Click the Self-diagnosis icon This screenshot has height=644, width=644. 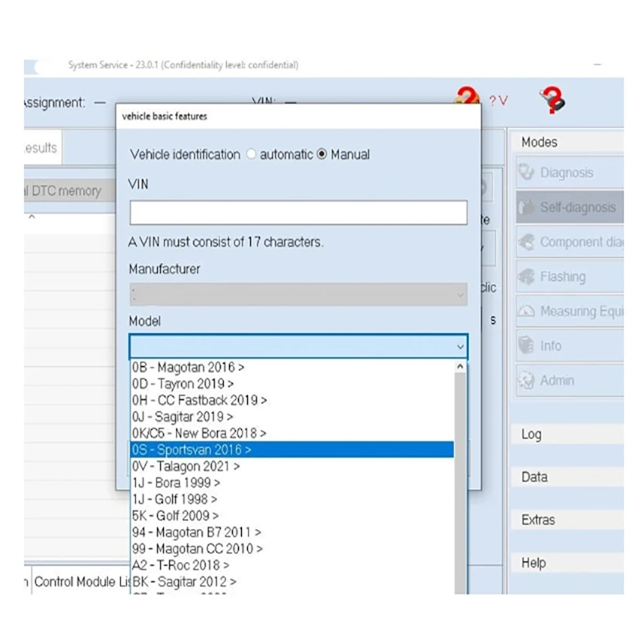(x=527, y=207)
